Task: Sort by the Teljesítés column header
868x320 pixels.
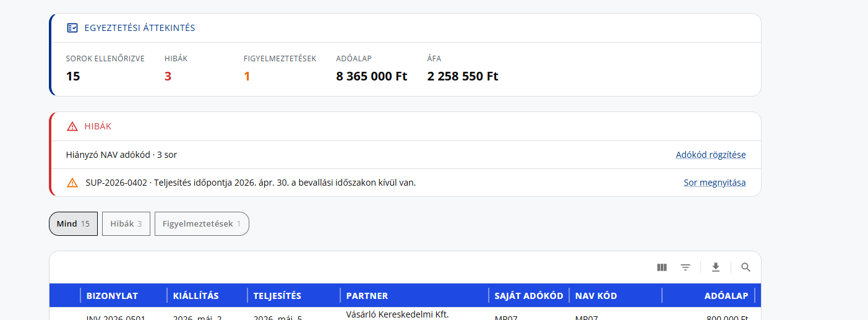Action: click(x=293, y=296)
